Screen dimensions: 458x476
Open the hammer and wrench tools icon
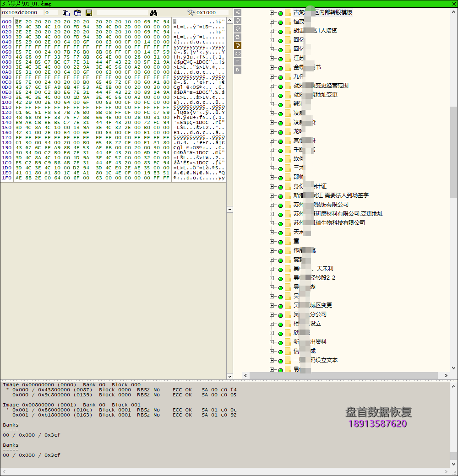click(x=191, y=13)
